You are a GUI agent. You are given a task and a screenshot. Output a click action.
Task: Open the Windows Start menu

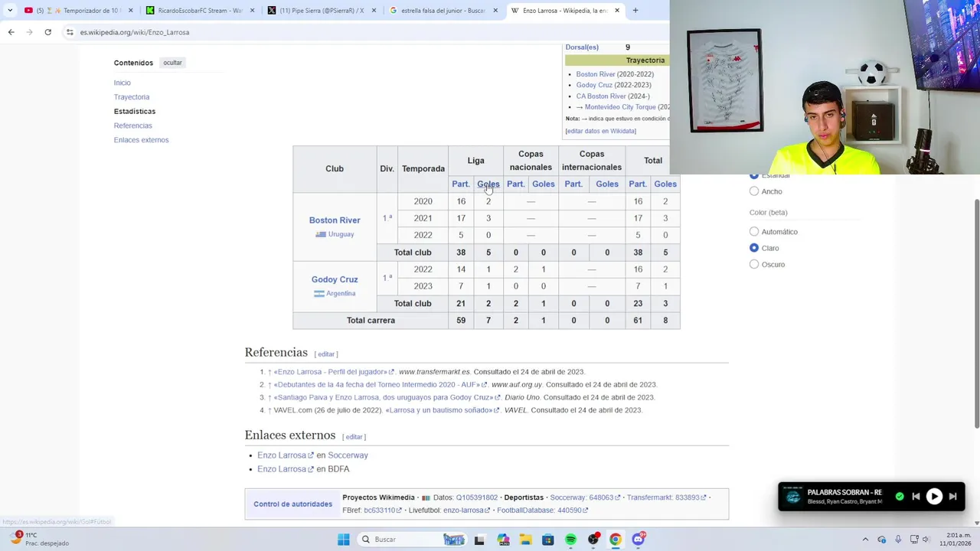point(344,540)
